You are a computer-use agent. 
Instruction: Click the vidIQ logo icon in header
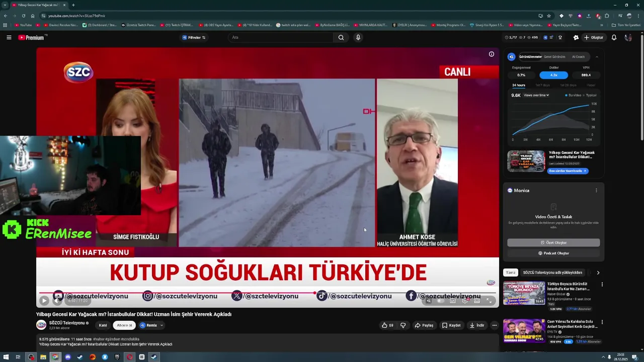(x=545, y=37)
